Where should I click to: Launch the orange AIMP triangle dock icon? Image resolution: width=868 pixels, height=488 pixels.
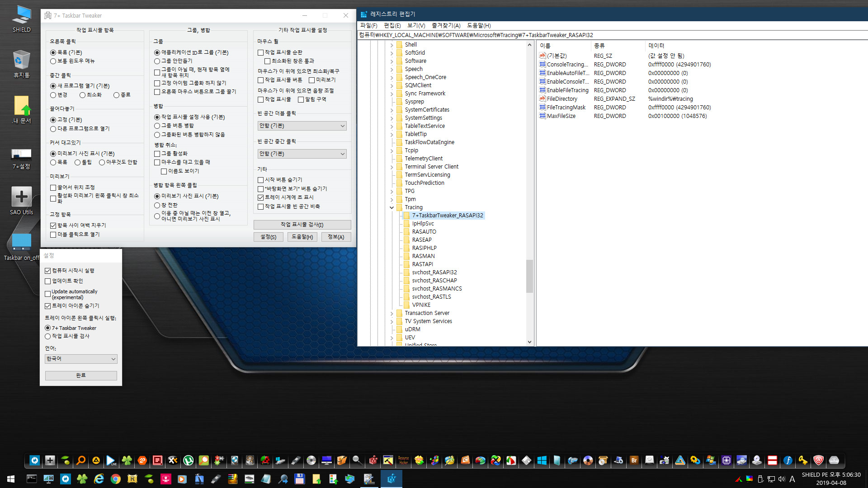click(x=96, y=460)
